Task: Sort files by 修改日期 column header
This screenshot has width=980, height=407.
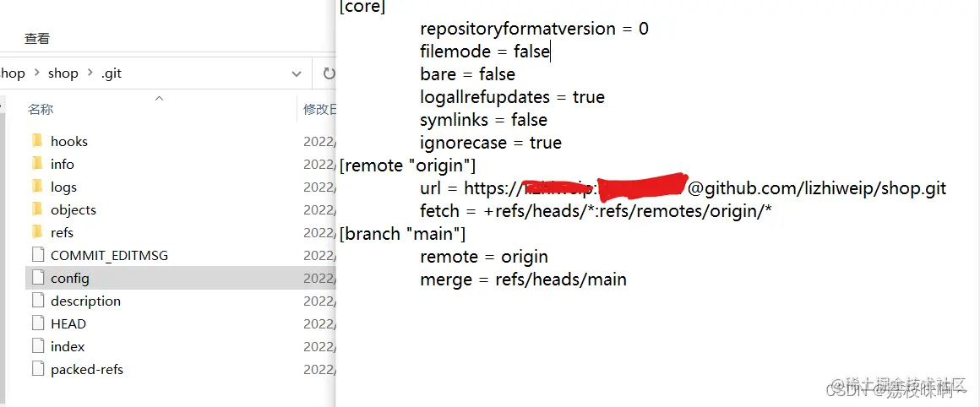Action: [319, 109]
